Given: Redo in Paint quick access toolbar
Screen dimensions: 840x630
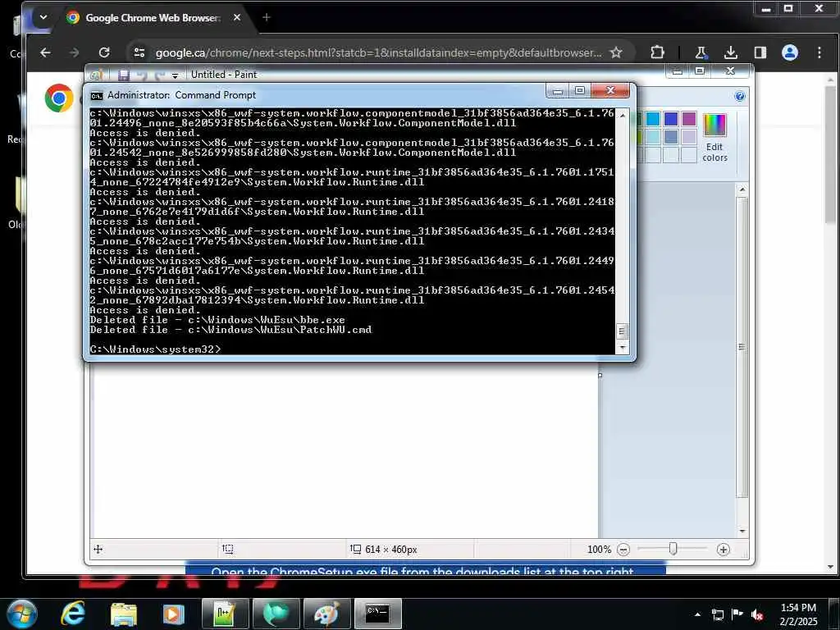Looking at the screenshot, I should [159, 75].
